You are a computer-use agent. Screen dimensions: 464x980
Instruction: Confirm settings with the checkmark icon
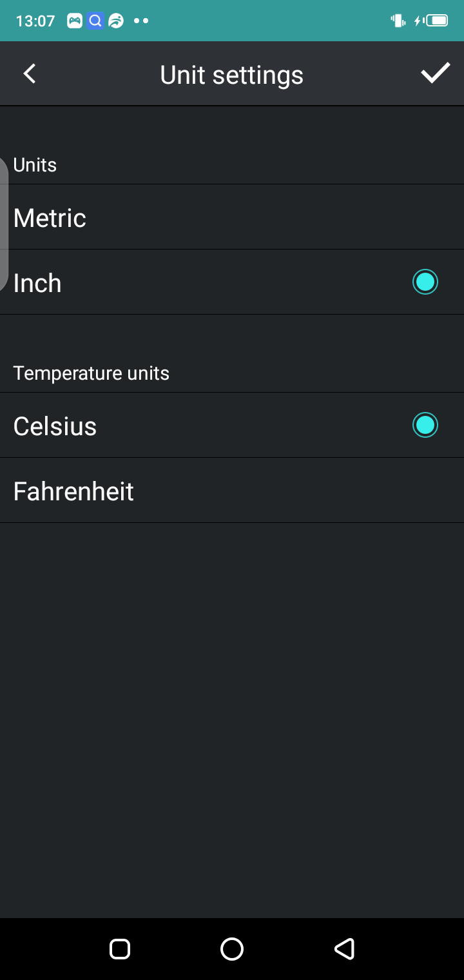click(435, 73)
